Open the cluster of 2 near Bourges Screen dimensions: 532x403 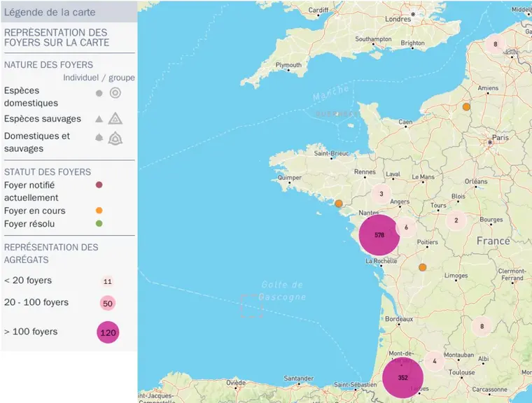click(x=456, y=220)
